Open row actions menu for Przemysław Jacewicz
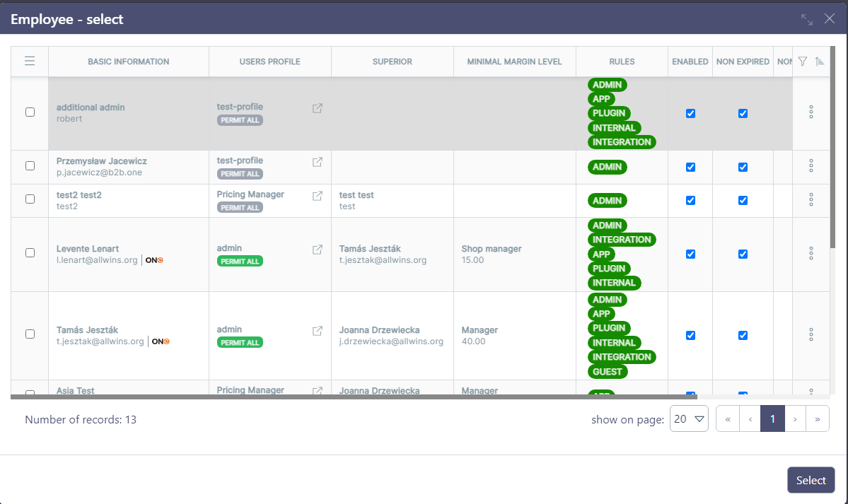Screen dimensions: 848x504 click(811, 166)
